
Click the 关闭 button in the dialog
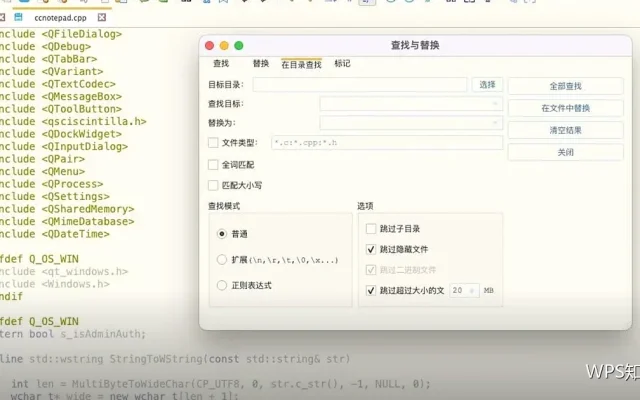(565, 152)
